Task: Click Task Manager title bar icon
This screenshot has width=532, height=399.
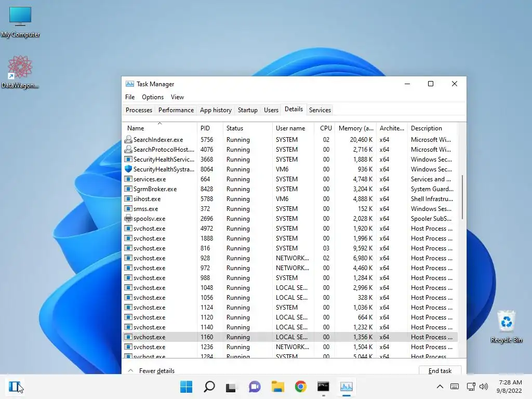Action: click(129, 84)
